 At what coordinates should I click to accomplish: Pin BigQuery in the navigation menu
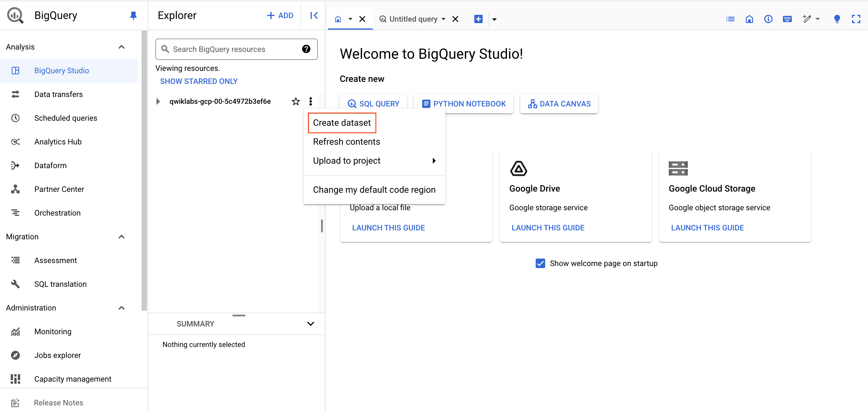(133, 15)
